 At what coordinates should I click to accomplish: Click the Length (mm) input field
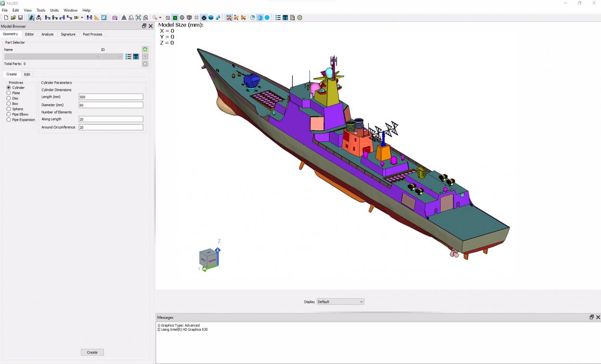point(111,97)
